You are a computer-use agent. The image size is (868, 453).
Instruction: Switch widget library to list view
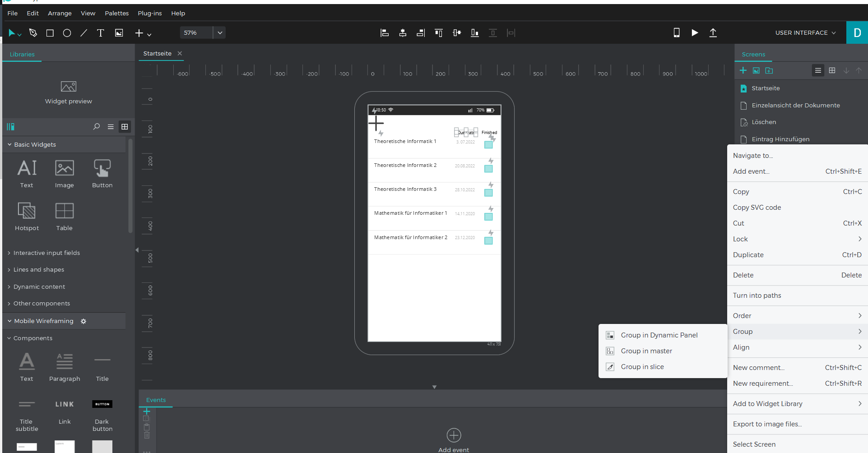click(111, 127)
